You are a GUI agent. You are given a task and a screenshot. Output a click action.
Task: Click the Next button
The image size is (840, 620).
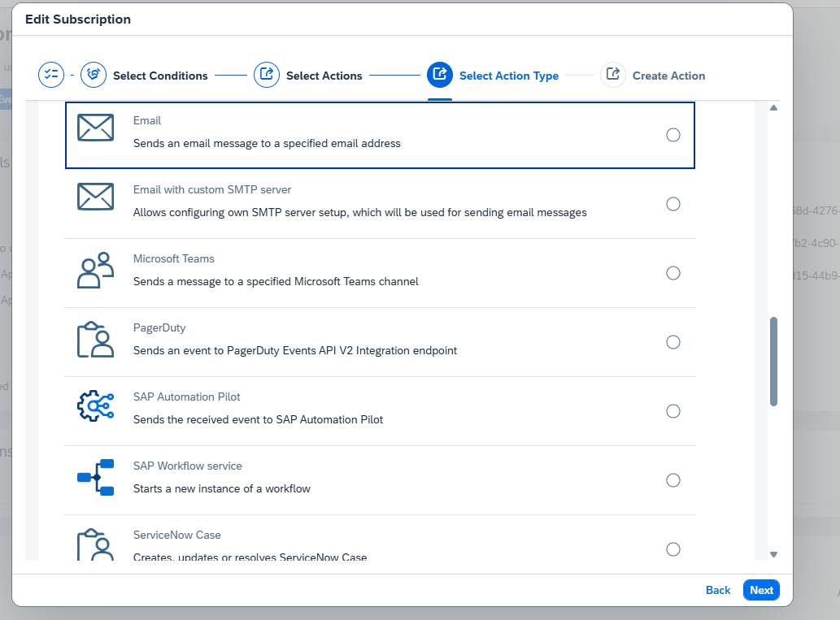[x=761, y=590]
